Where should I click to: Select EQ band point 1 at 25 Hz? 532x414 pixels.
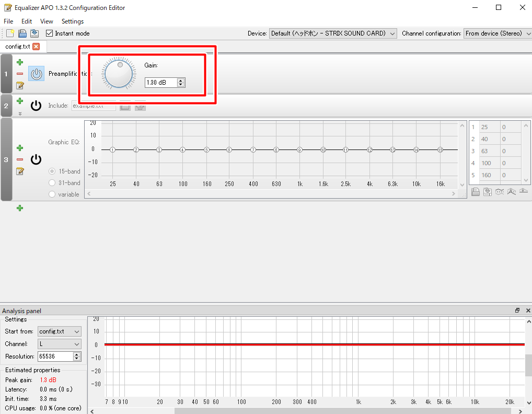pyautogui.click(x=113, y=149)
